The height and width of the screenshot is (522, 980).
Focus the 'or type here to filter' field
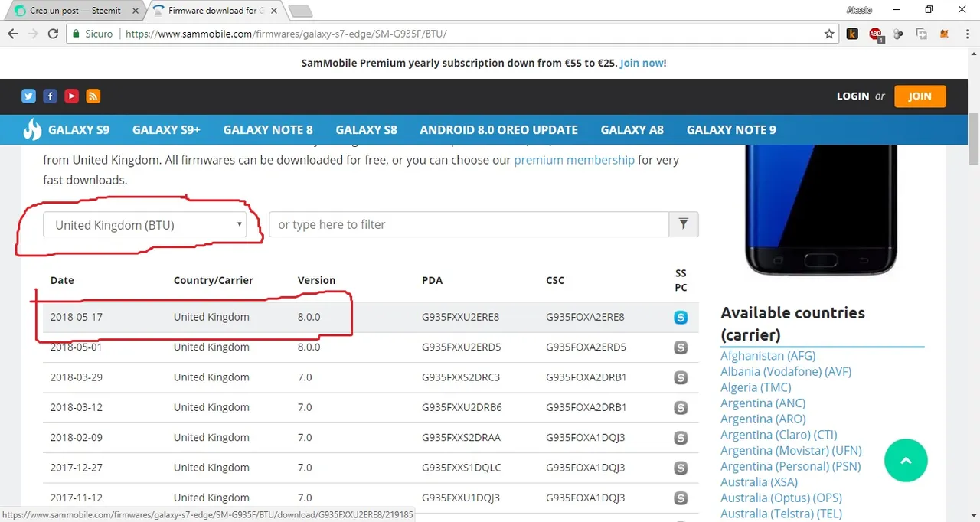coord(469,224)
